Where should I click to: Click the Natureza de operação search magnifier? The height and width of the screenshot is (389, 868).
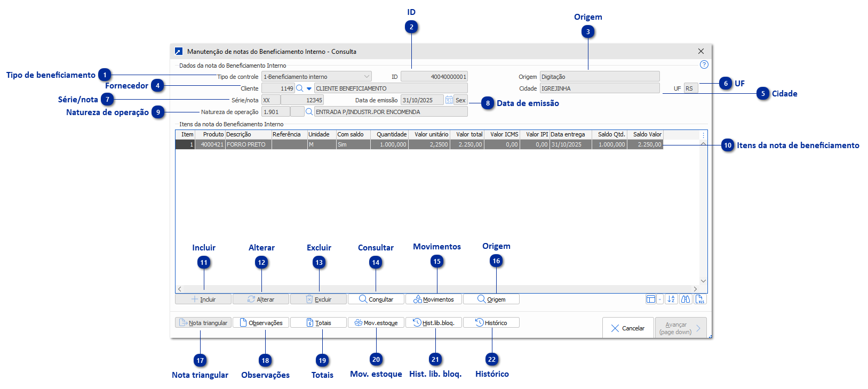tap(309, 112)
